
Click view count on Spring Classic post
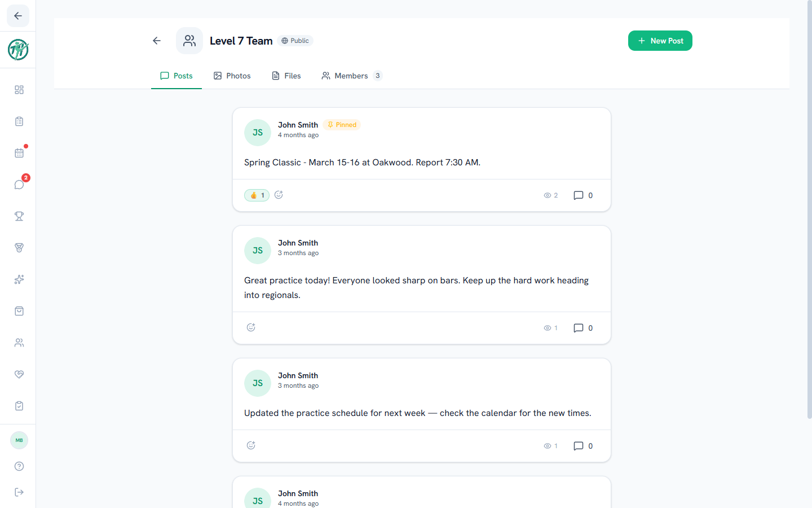pyautogui.click(x=551, y=195)
